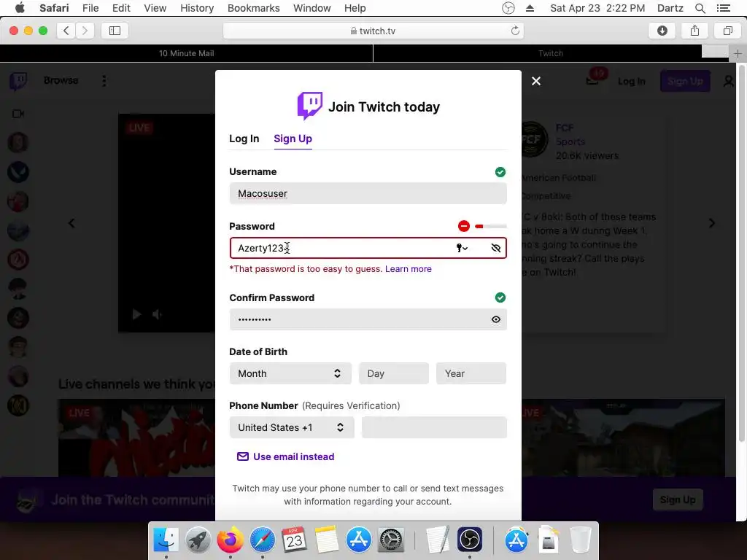Click the Username field containing Macosuser
The image size is (747, 560).
point(368,193)
